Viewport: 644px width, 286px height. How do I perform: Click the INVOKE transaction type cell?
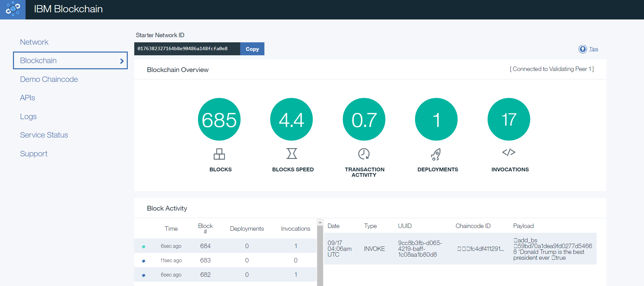(x=374, y=249)
